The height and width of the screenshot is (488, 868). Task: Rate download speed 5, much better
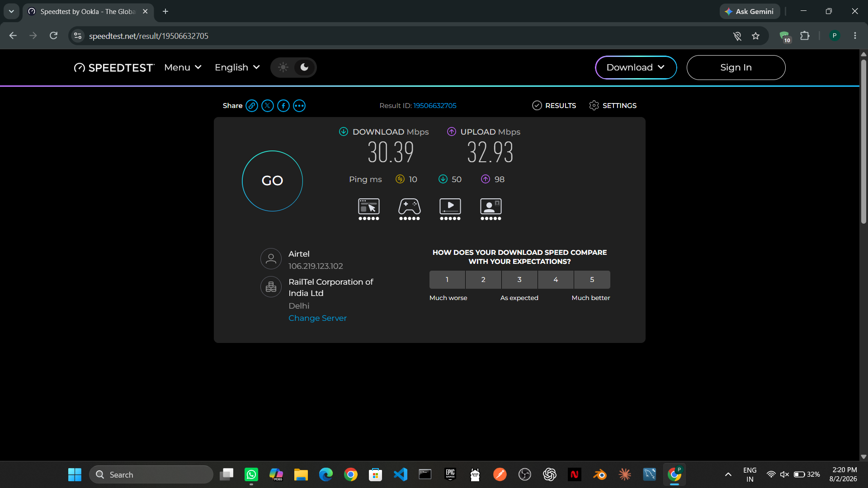coord(592,280)
